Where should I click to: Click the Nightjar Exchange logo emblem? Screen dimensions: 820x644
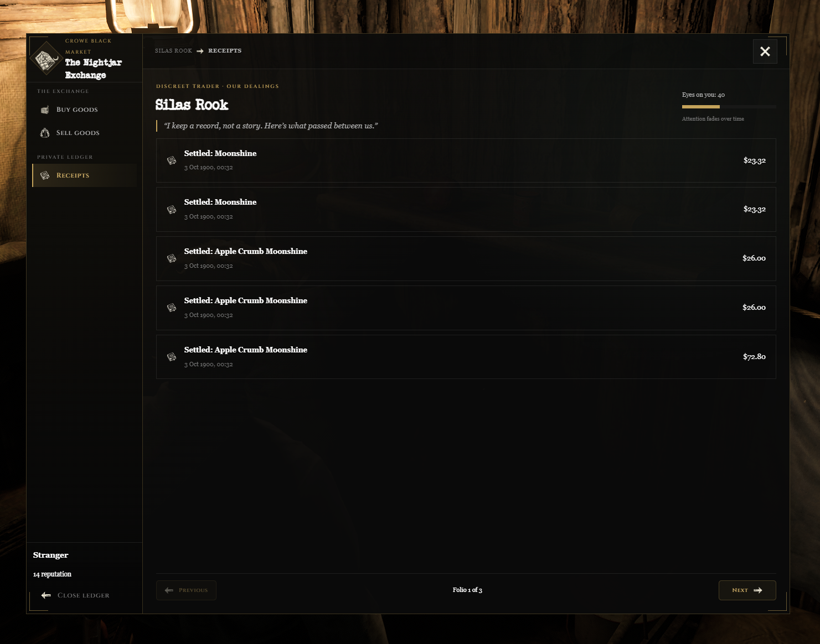(x=46, y=58)
